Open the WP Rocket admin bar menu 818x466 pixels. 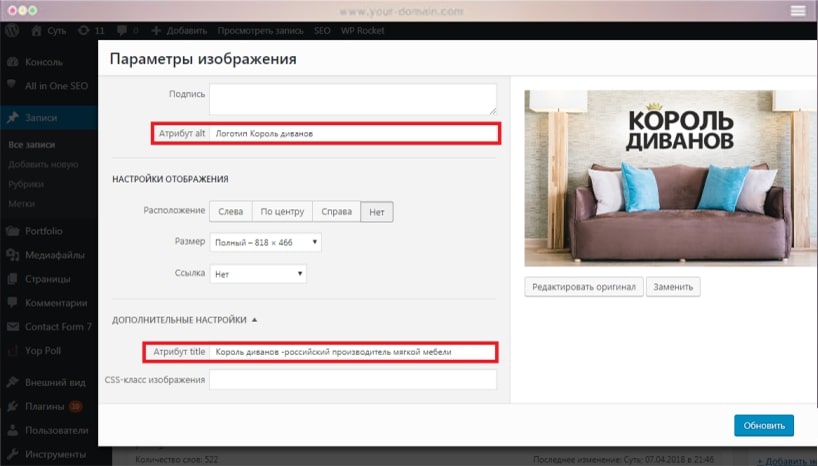click(x=363, y=31)
